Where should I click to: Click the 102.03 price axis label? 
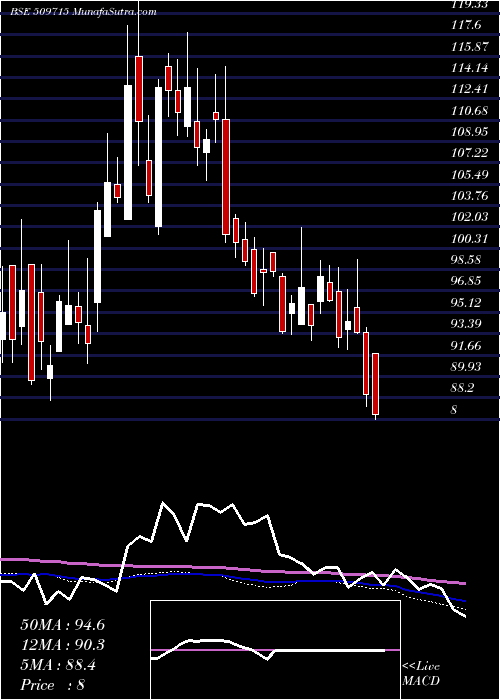(469, 217)
